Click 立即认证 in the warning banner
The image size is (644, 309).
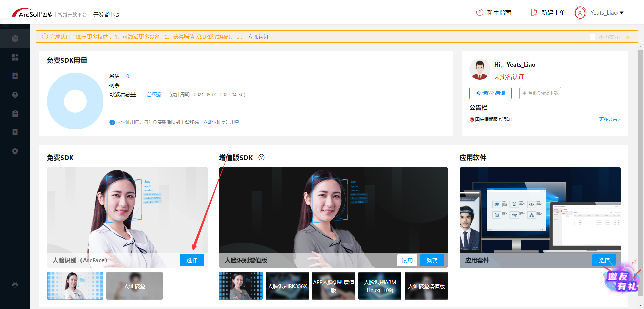click(258, 37)
